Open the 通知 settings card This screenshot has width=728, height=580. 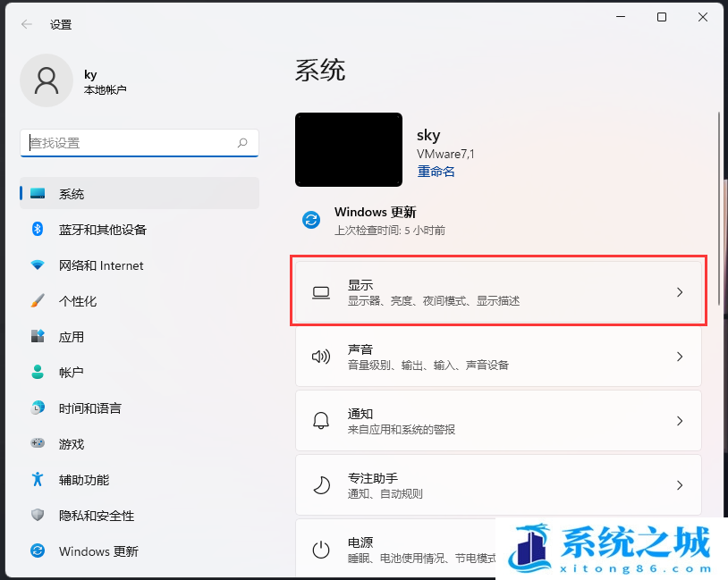[x=498, y=420]
